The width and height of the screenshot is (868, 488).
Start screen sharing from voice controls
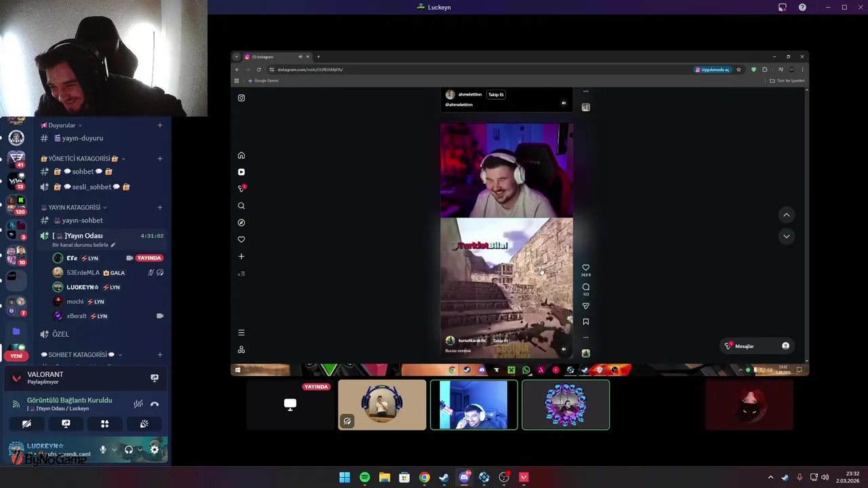[66, 424]
